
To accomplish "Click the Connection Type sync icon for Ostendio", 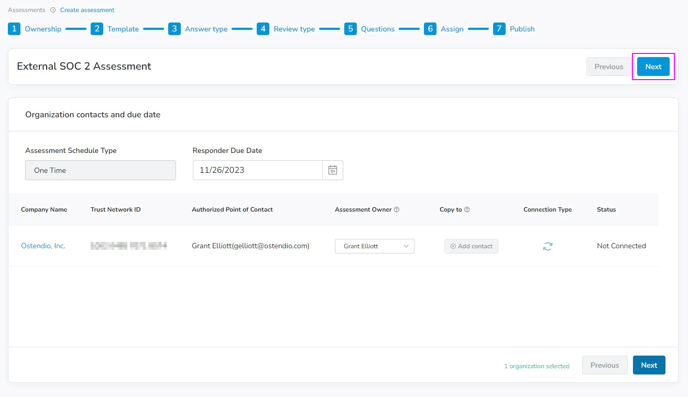I will click(548, 247).
